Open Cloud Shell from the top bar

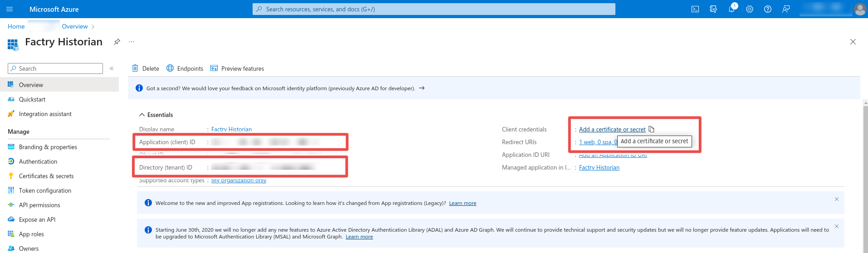pos(695,9)
